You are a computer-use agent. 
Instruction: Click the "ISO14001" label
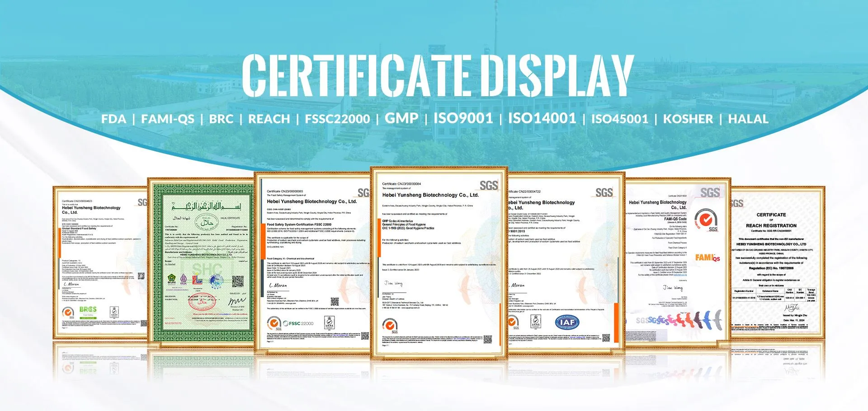click(542, 118)
